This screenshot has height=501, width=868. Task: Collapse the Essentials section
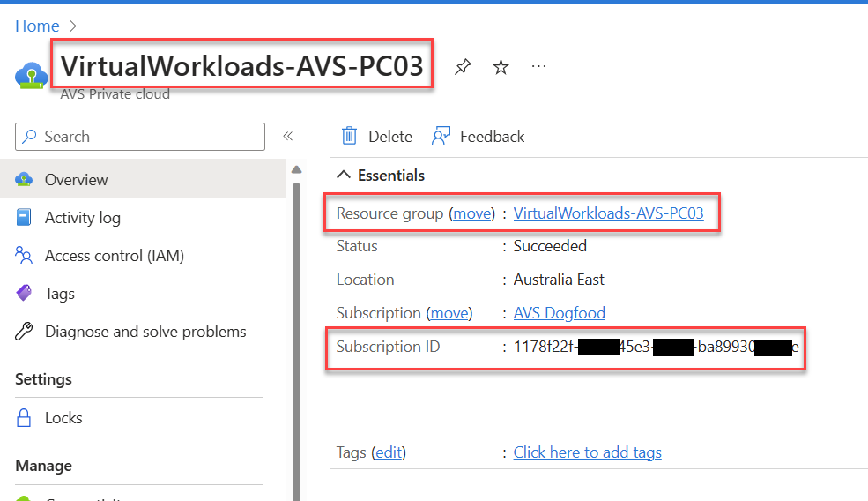tap(343, 176)
